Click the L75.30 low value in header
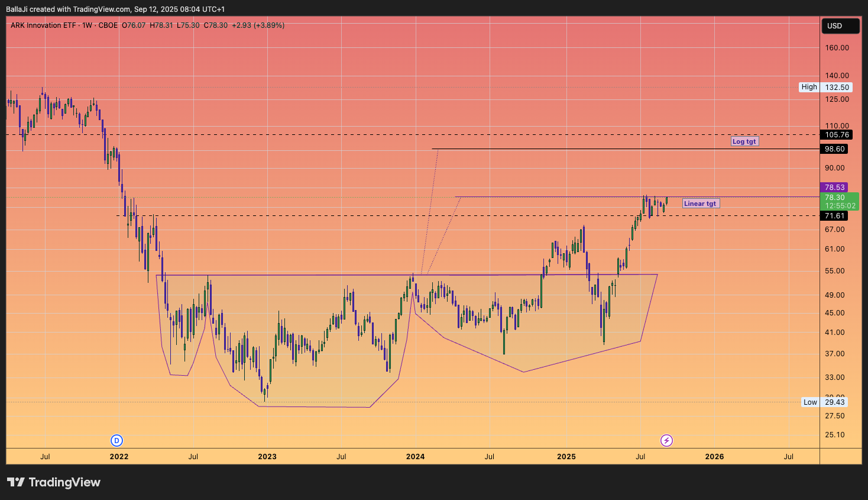The height and width of the screenshot is (500, 868). (x=188, y=25)
